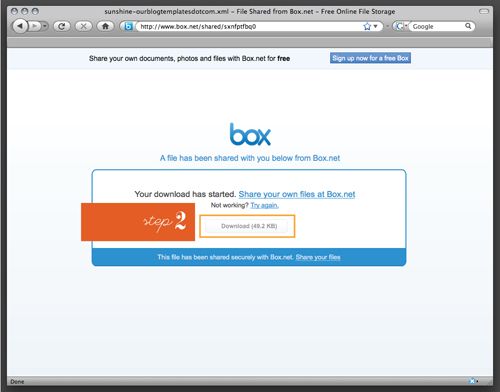Click the blue box logo
500x392 pixels.
click(x=250, y=134)
